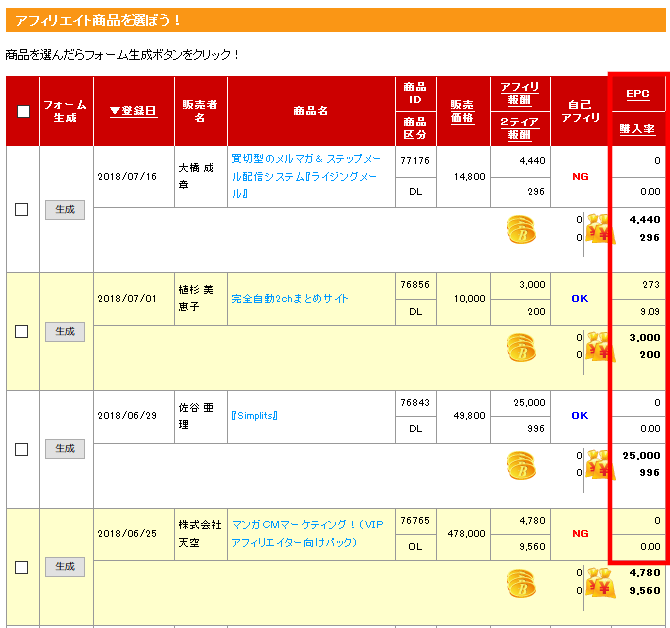The width and height of the screenshot is (670, 628).
Task: Click gold coin icon in マンガCMマーケティング row
Action: pos(521,583)
